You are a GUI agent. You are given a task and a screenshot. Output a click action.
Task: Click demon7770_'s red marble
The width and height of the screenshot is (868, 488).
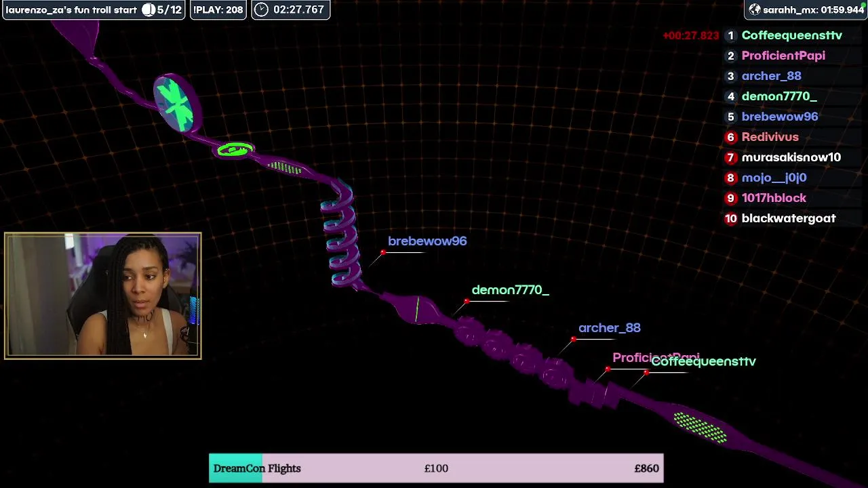[467, 301]
